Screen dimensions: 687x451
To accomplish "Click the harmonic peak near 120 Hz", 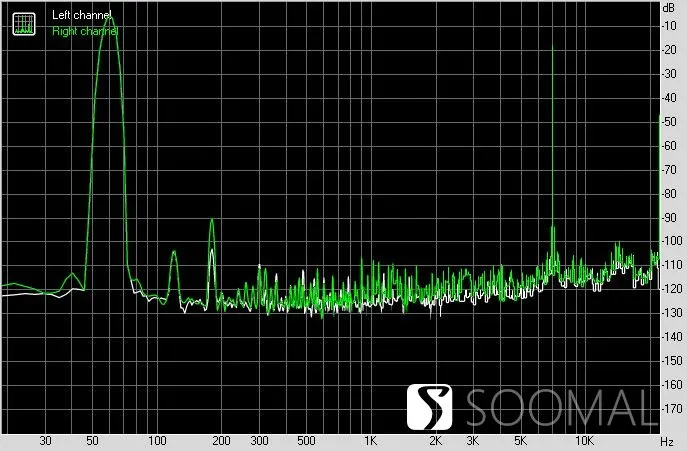I will [x=174, y=254].
